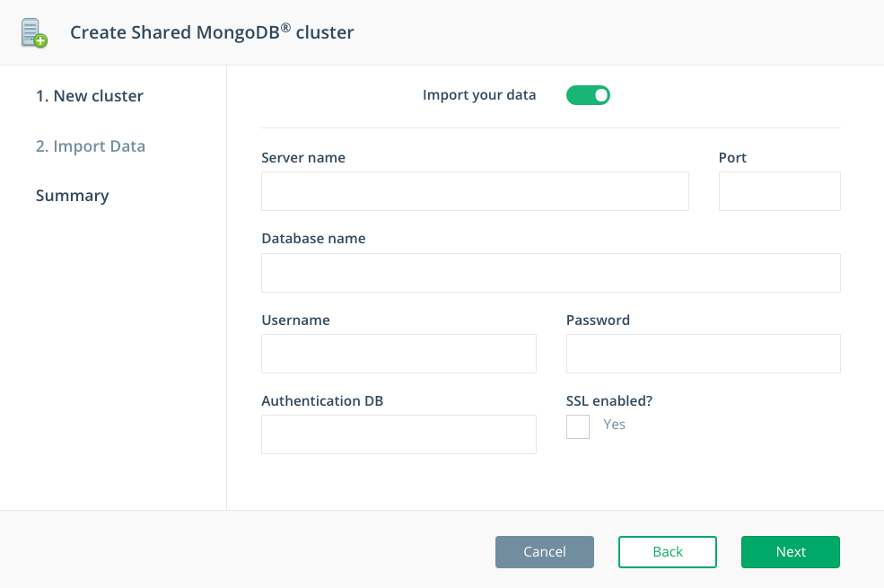The height and width of the screenshot is (588, 884).
Task: Focus the Server name input field
Action: click(x=475, y=191)
